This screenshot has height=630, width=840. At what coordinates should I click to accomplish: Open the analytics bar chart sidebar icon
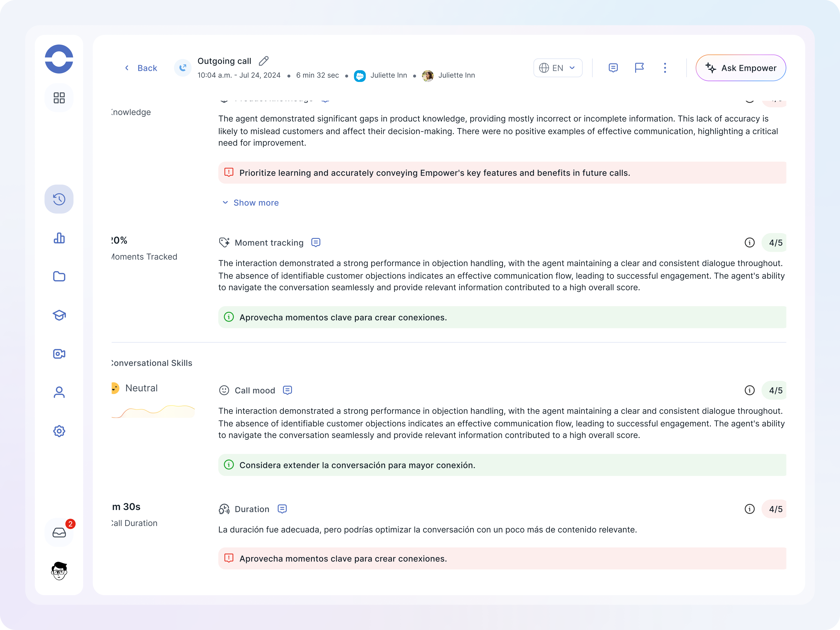[59, 238]
